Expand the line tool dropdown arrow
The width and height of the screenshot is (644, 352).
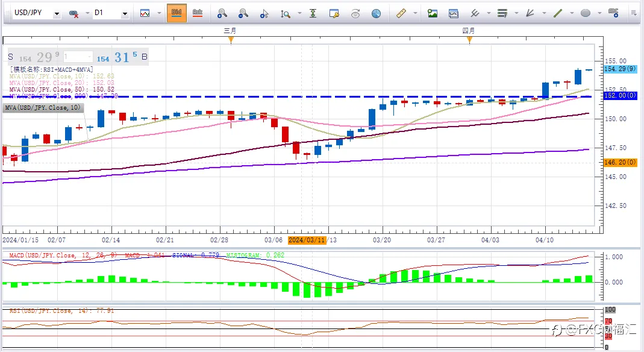pos(572,13)
